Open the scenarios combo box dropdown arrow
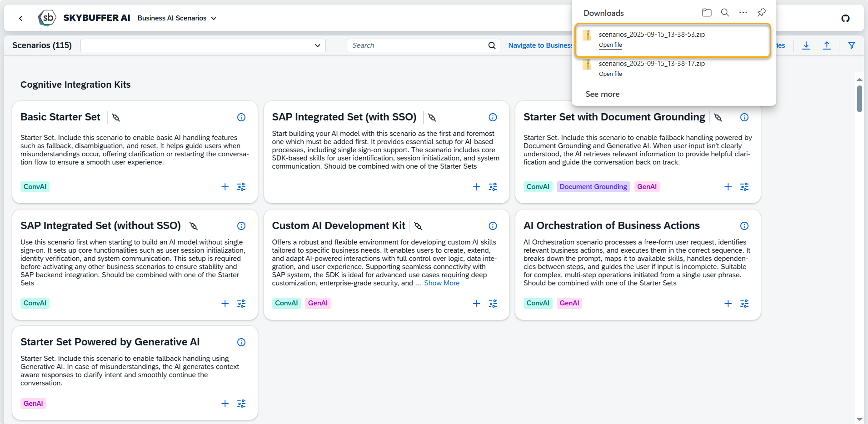The image size is (868, 424). (317, 45)
